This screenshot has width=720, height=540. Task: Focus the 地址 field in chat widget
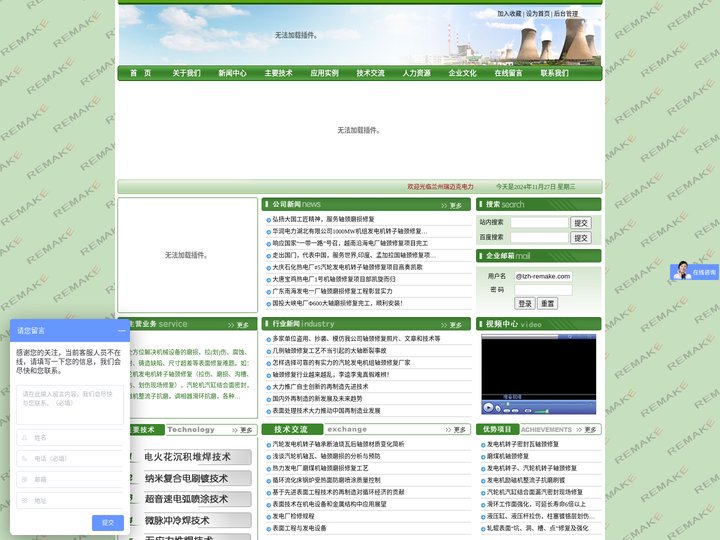[x=70, y=501]
